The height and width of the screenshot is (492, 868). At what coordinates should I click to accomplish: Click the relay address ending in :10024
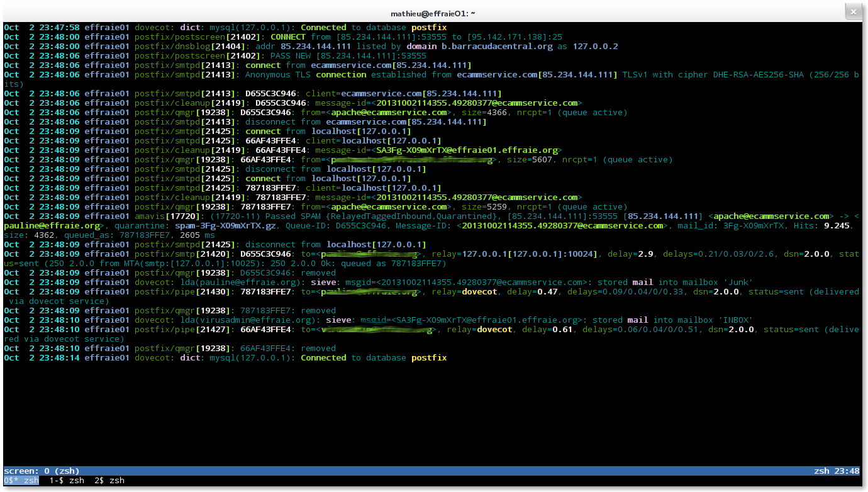(x=531, y=254)
